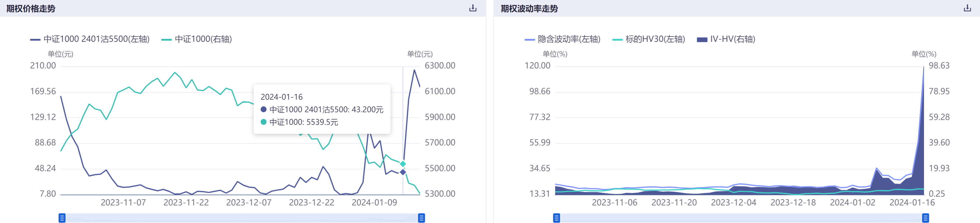Click right handle of volatility chart zoom slider

click(925, 218)
